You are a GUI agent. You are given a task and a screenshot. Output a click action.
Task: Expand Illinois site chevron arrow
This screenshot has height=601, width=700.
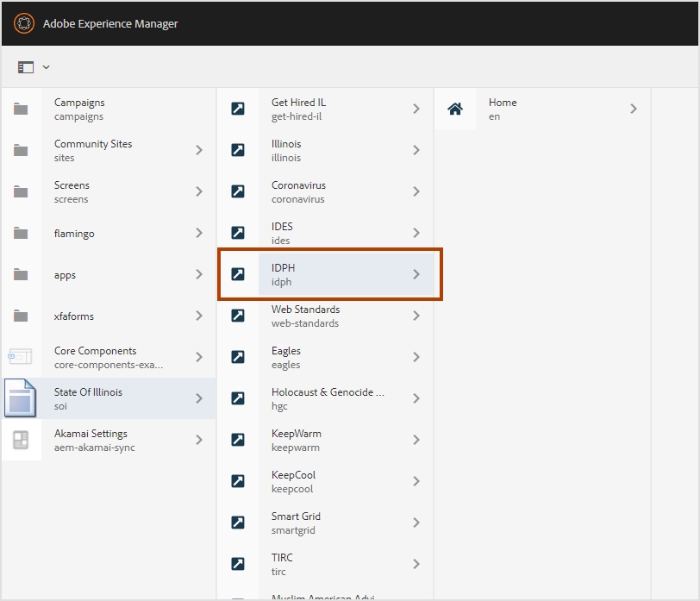pos(416,150)
